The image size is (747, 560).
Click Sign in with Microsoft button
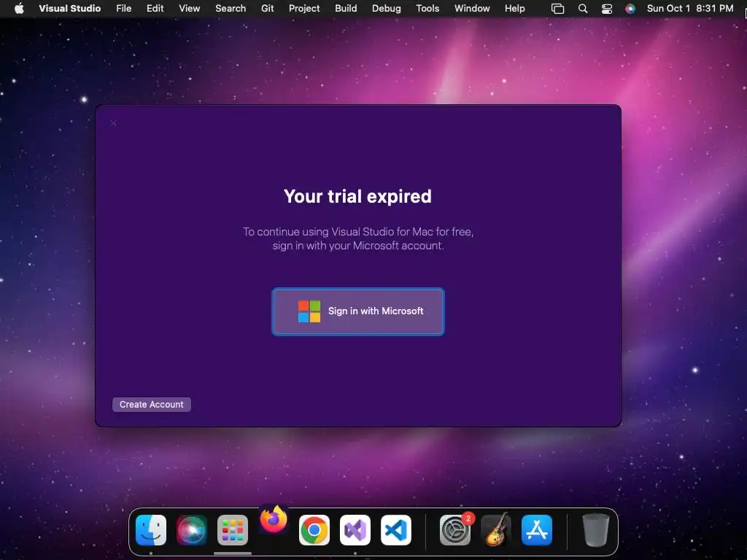click(357, 311)
